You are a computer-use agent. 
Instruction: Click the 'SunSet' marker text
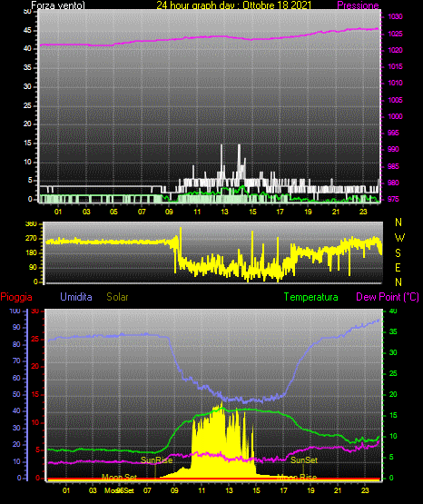pyautogui.click(x=304, y=460)
